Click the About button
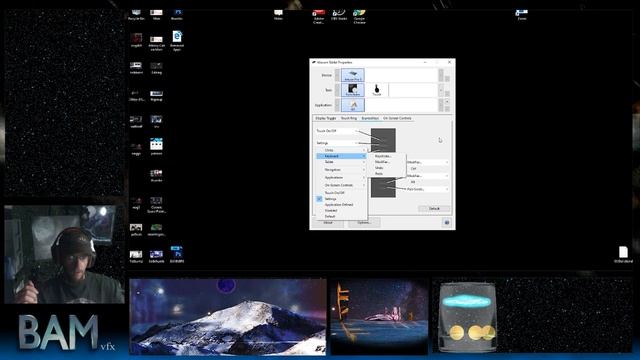The width and height of the screenshot is (640, 360). (x=328, y=223)
